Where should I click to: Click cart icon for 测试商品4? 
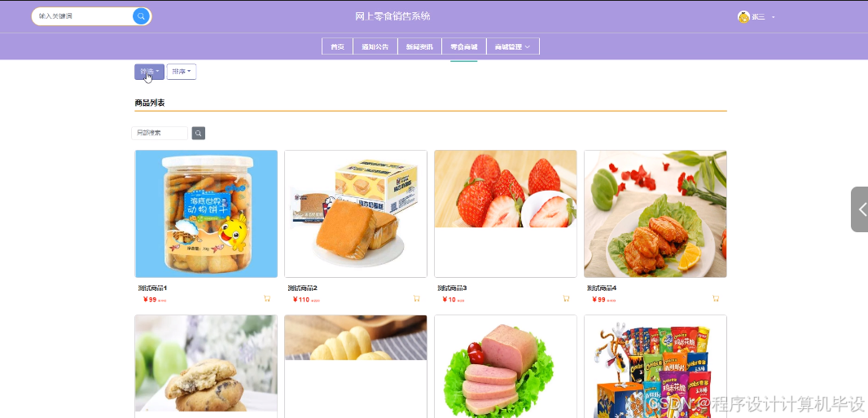715,298
